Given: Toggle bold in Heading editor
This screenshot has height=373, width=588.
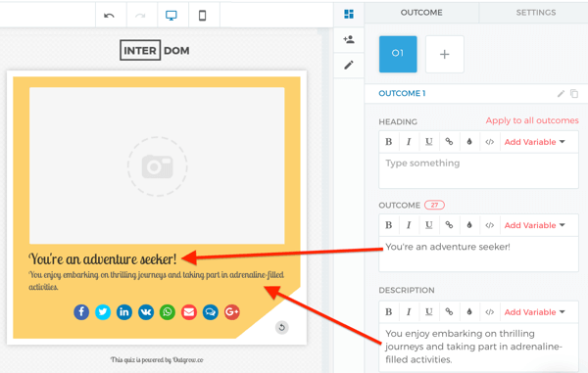Looking at the screenshot, I should 389,142.
